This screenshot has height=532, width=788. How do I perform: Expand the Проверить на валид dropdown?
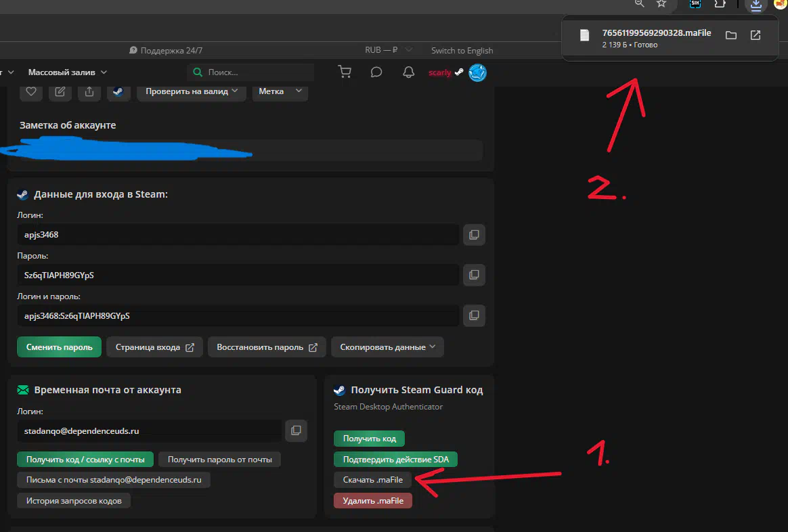click(191, 91)
